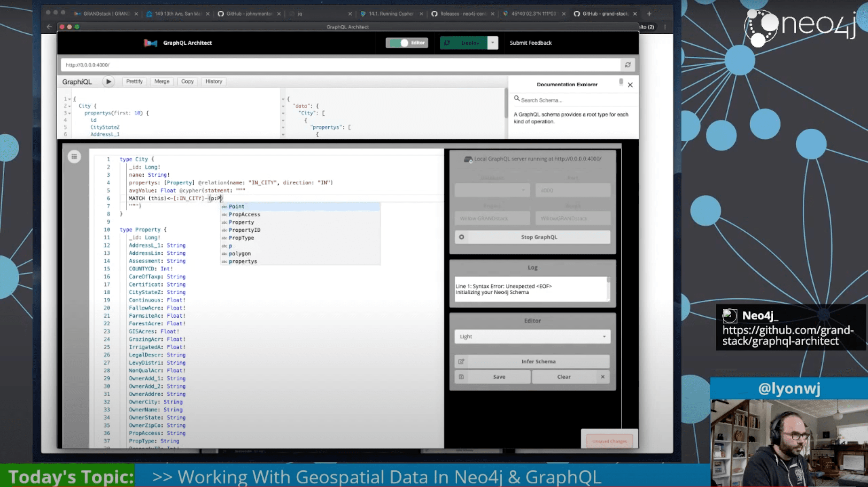The height and width of the screenshot is (487, 868).
Task: Open the History panel
Action: pos(214,82)
